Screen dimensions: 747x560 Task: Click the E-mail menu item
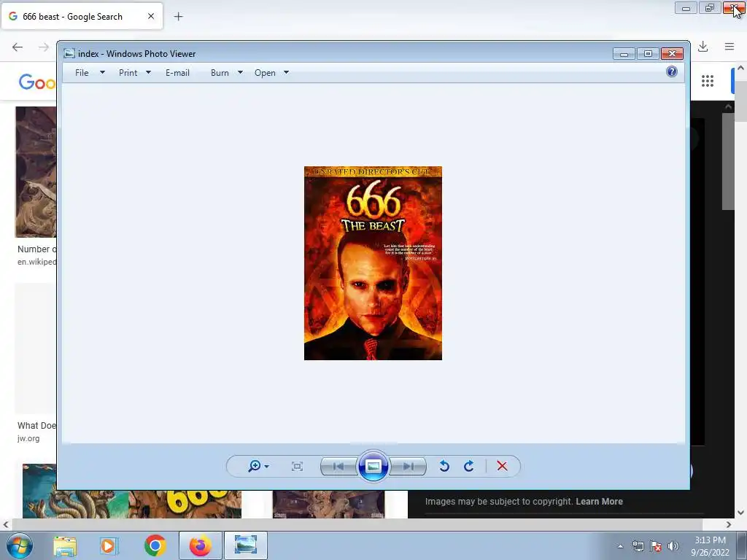[x=178, y=73]
